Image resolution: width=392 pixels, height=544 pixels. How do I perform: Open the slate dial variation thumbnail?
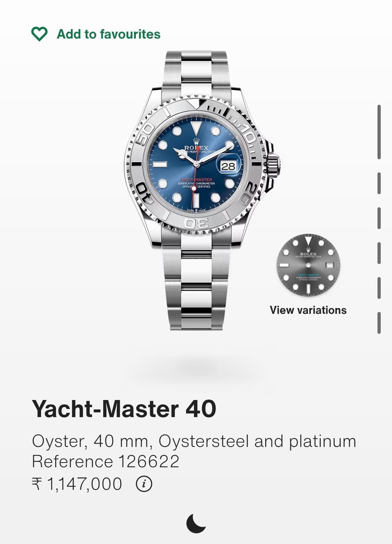point(308,265)
